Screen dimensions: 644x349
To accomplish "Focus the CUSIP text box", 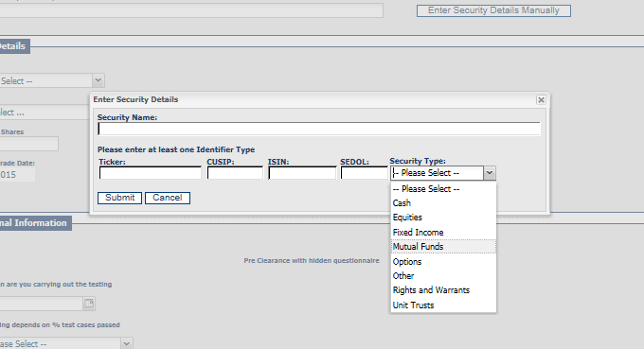I will (235, 173).
